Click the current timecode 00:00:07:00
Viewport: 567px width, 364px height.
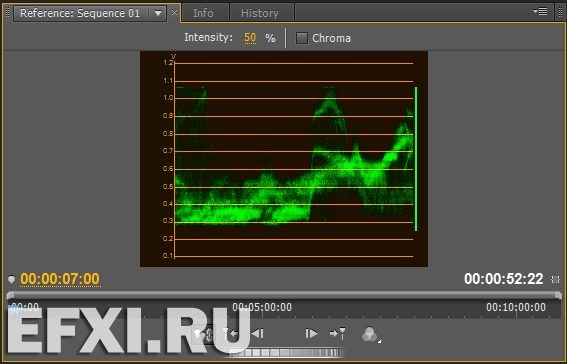click(x=60, y=279)
